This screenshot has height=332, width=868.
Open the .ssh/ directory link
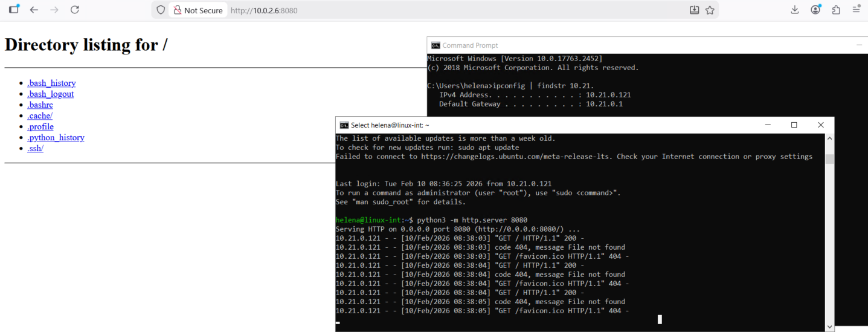pos(35,148)
